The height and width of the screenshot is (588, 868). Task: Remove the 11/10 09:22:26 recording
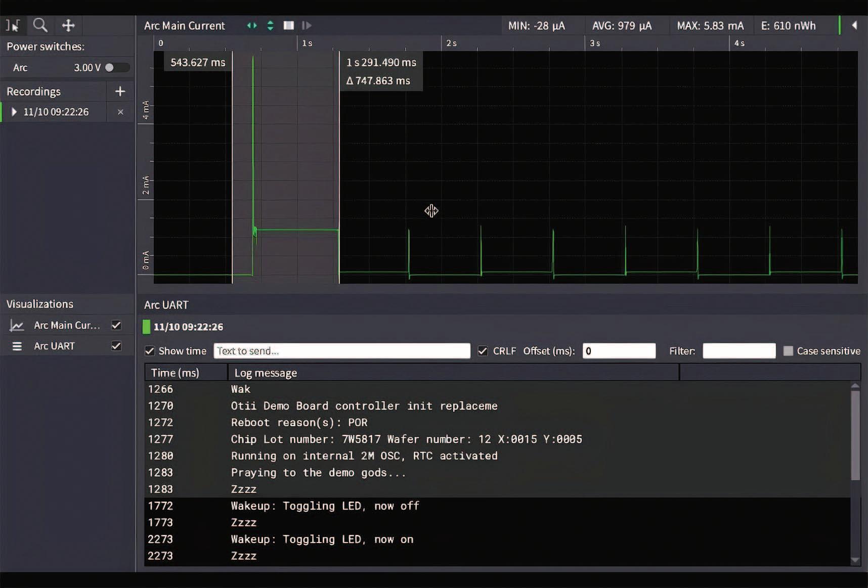tap(120, 112)
